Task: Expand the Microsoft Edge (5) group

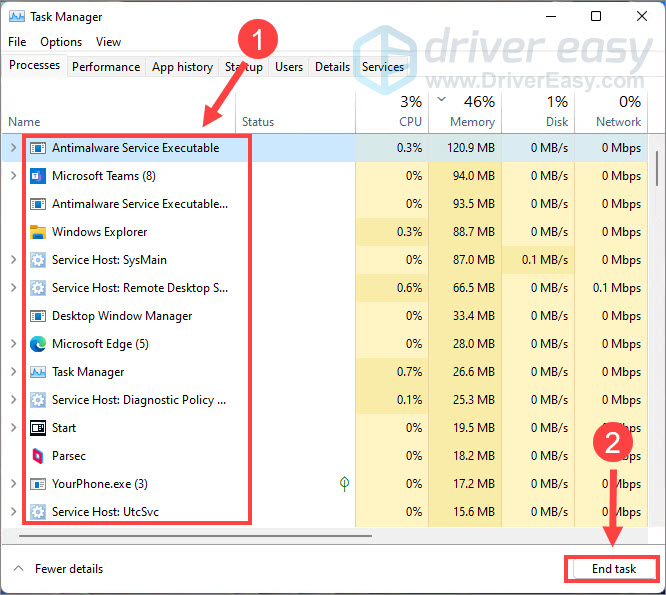Action: click(14, 344)
